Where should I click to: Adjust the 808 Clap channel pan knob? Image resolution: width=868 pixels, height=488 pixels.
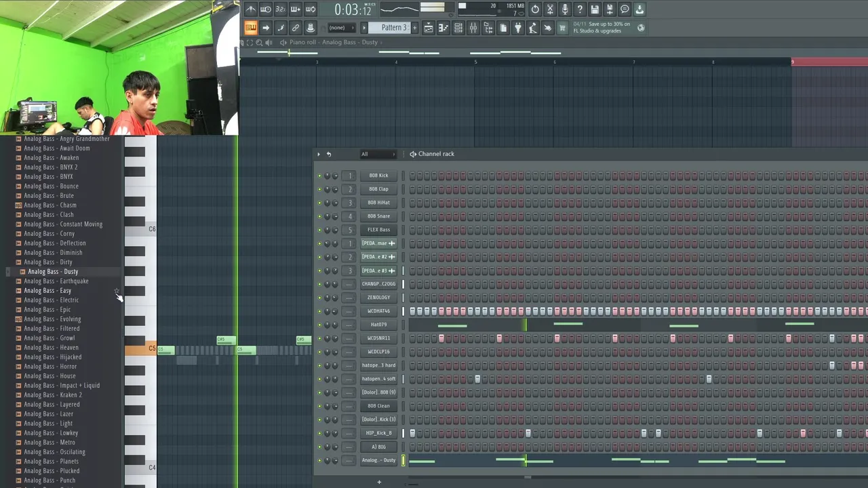[327, 189]
